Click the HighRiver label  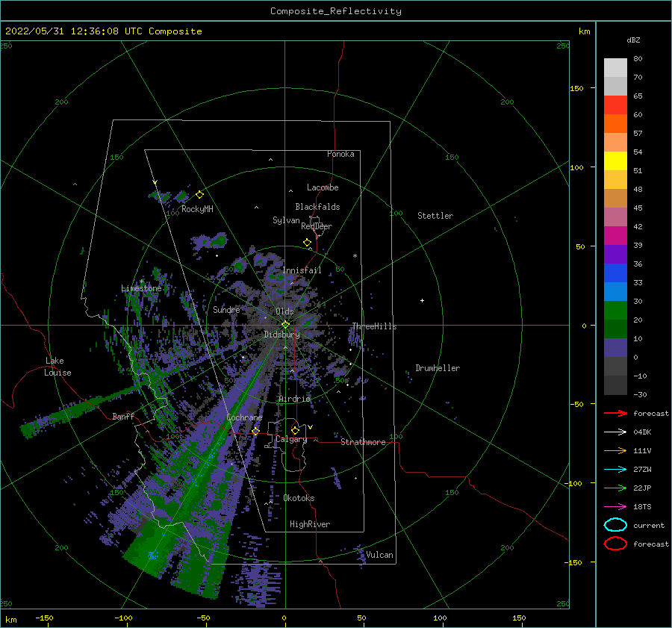(x=309, y=524)
